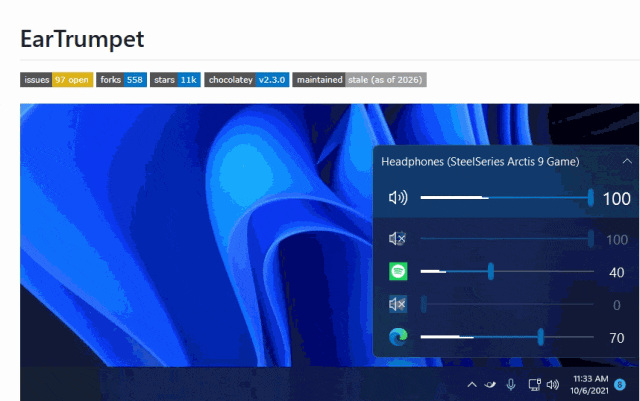
Task: Click the muted slider at 100
Action: point(507,238)
